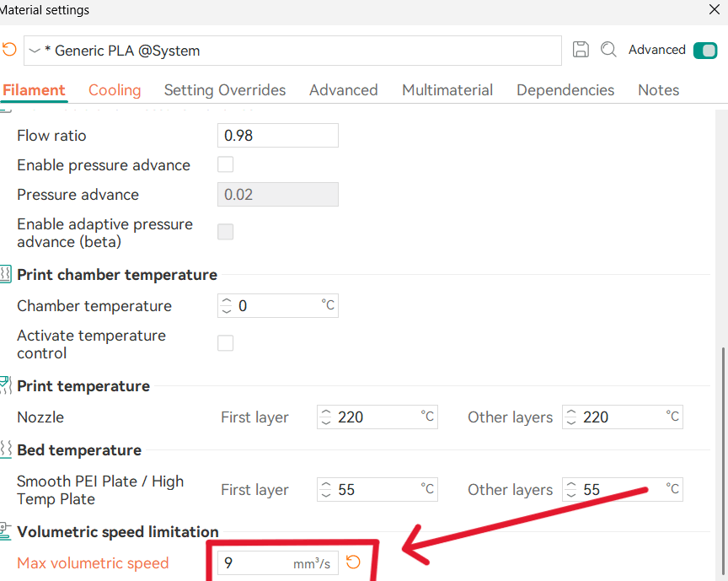Click the reset preset arrow icon
728x581 pixels.
[x=9, y=50]
